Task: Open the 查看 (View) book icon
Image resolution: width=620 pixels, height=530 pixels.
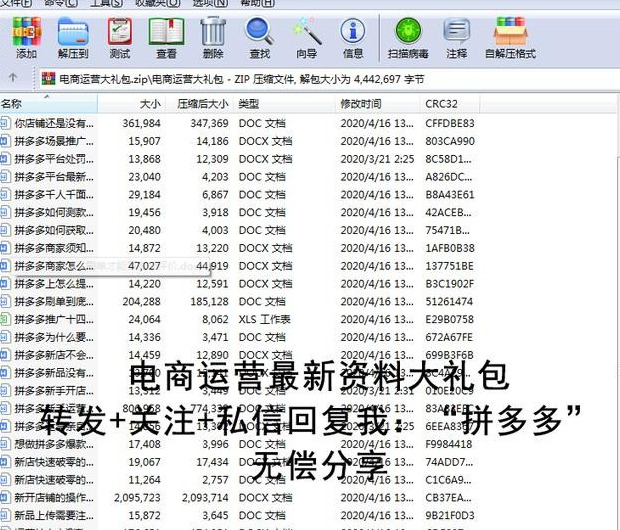Action: click(166, 38)
